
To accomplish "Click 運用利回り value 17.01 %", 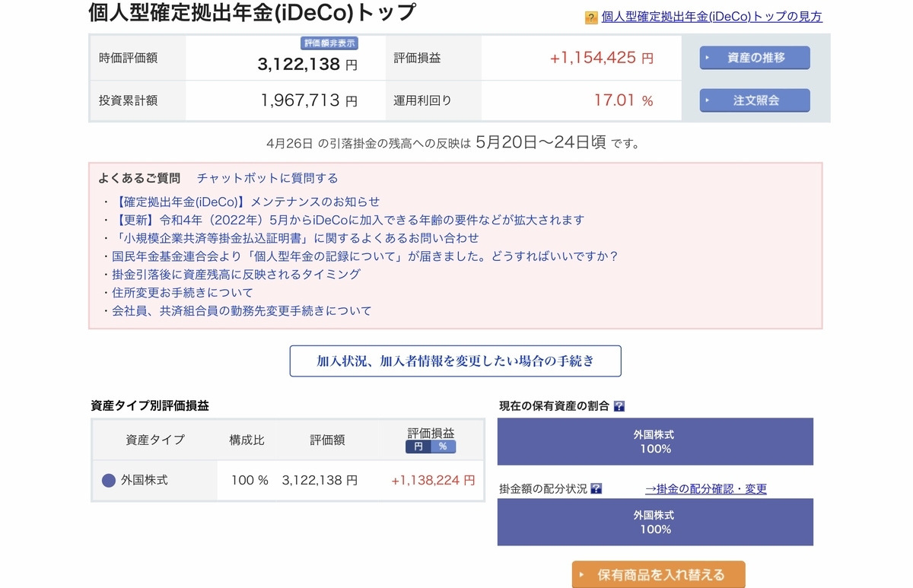I will 623,100.
